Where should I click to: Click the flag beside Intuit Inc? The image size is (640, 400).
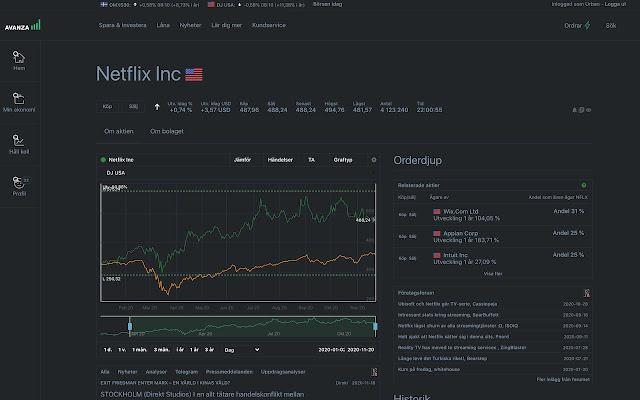coord(437,255)
